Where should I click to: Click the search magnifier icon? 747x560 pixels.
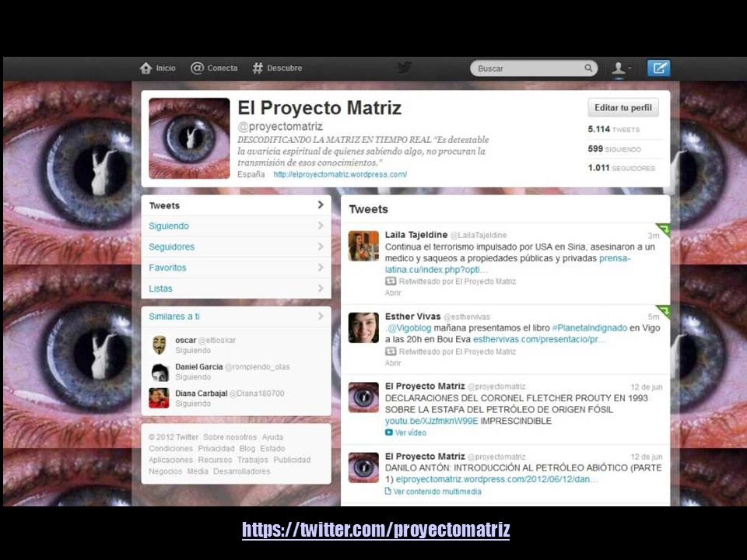pyautogui.click(x=588, y=68)
